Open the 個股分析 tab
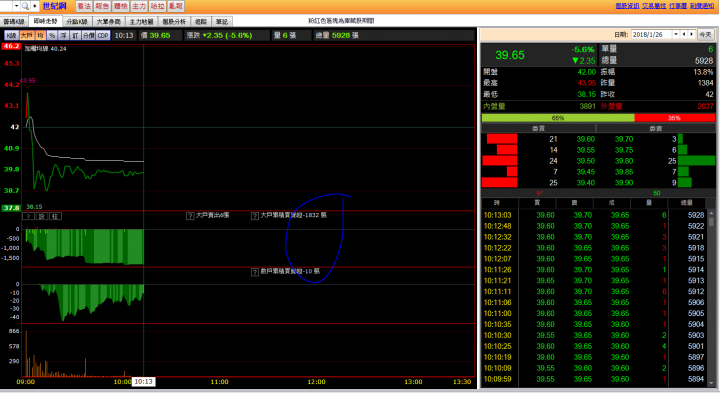720x393 pixels. (x=174, y=22)
